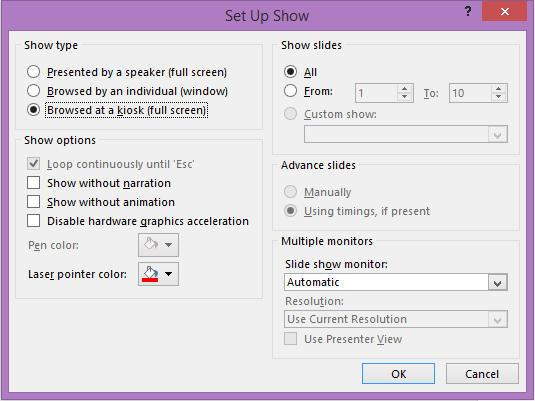Viewport: 535px width, 401px height.
Task: Increase the From slide number spinner
Action: (x=405, y=89)
